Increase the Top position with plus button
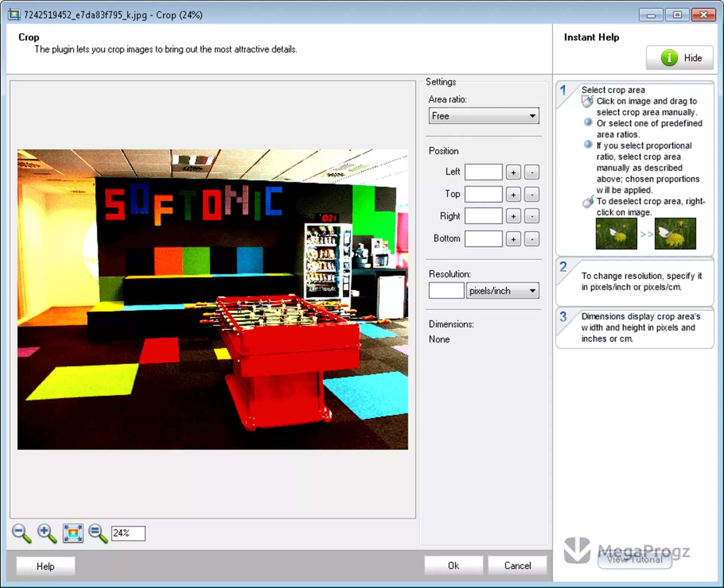Image resolution: width=724 pixels, height=588 pixels. (x=513, y=194)
